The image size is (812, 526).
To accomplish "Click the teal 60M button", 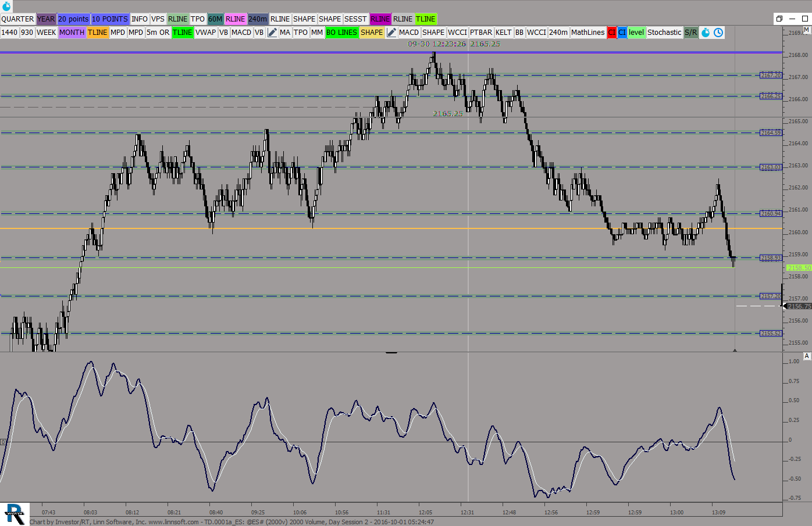I will click(x=215, y=19).
